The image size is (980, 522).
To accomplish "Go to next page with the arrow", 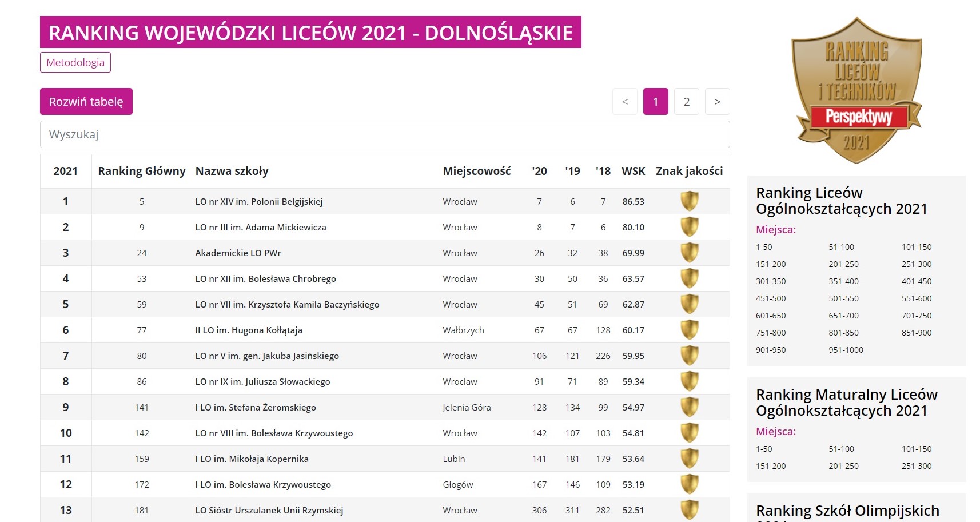I will [717, 101].
